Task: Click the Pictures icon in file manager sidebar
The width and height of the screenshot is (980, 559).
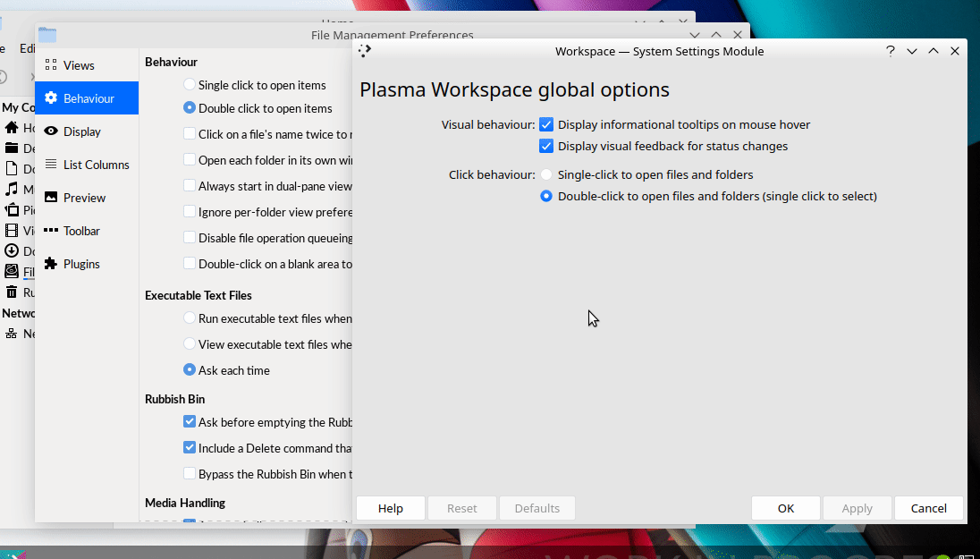Action: [x=12, y=210]
